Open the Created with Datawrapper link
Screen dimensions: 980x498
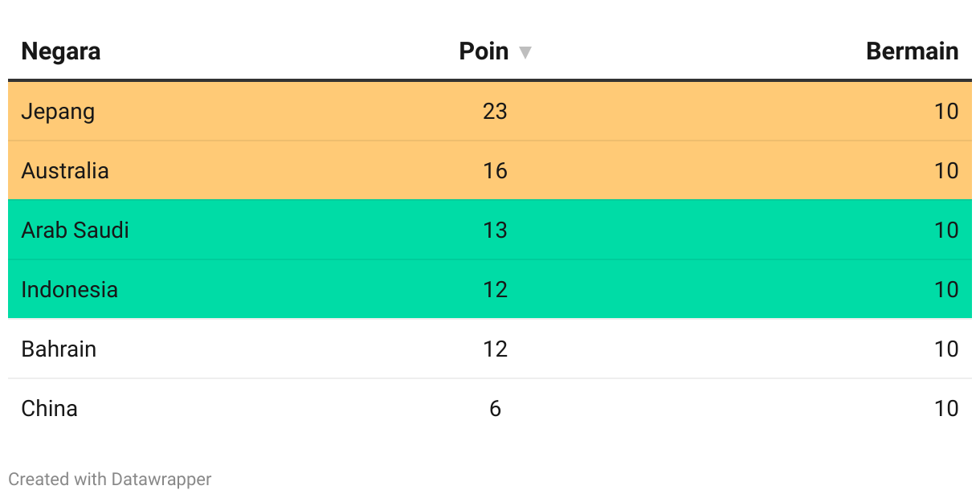pyautogui.click(x=110, y=480)
